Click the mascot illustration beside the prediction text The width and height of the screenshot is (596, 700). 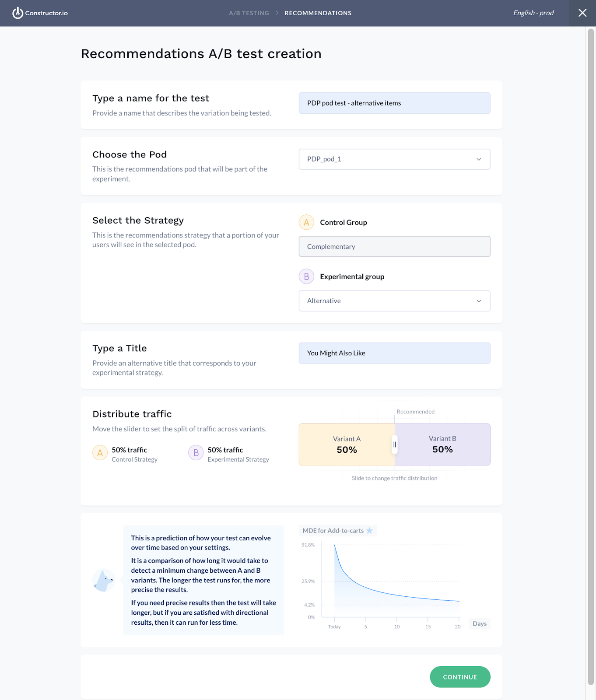pos(104,580)
